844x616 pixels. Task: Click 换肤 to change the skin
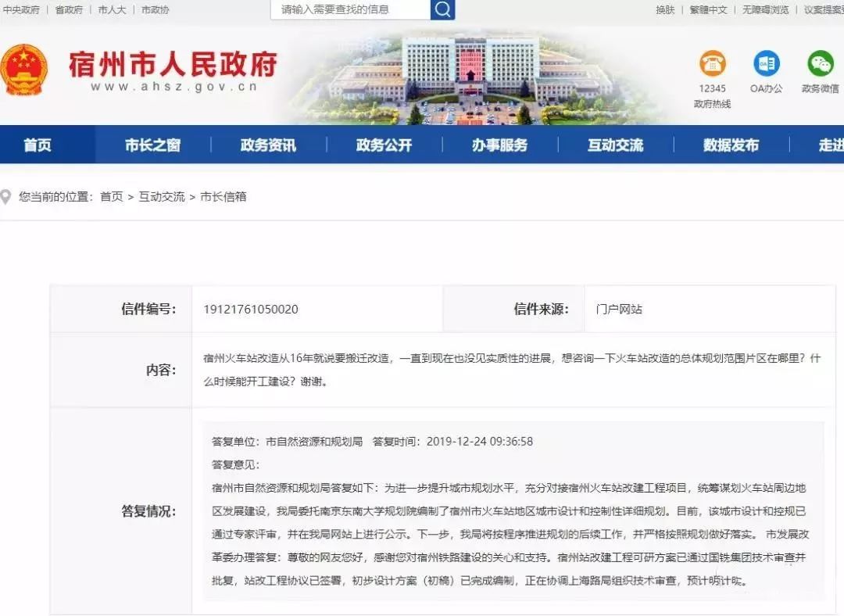[x=665, y=9]
